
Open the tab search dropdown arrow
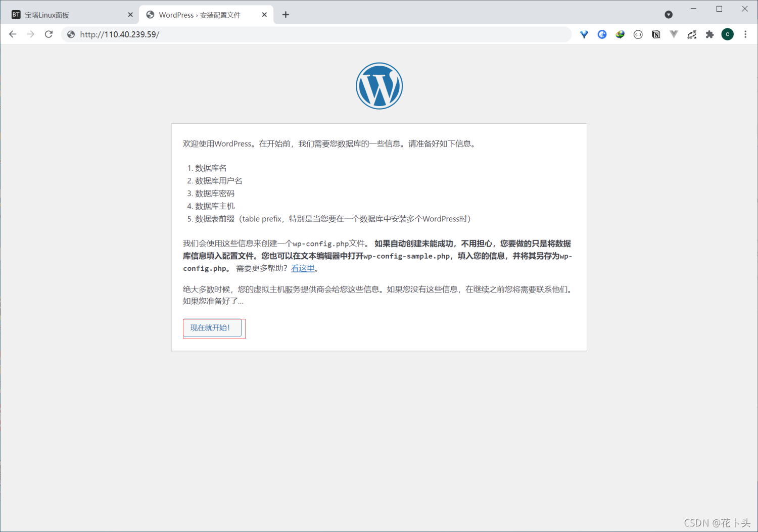pos(669,15)
